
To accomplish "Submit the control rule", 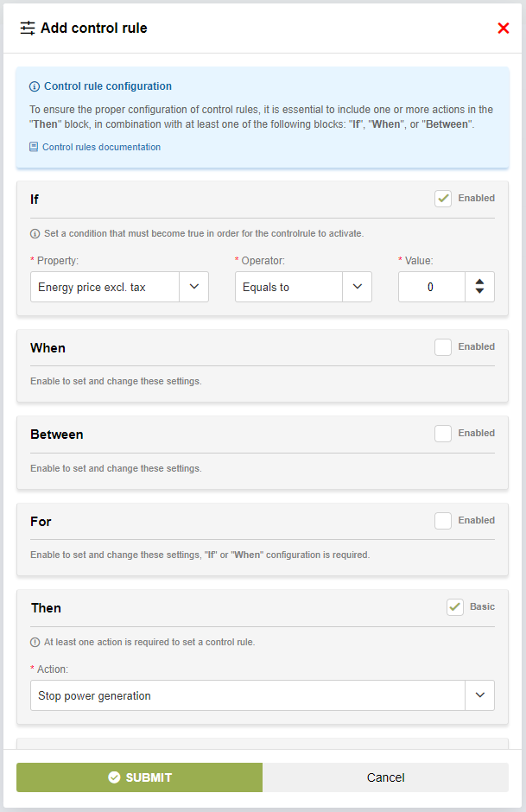I will click(x=139, y=777).
